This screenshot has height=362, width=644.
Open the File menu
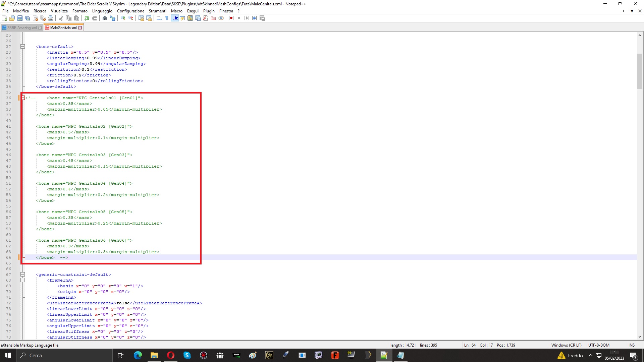coord(5,11)
